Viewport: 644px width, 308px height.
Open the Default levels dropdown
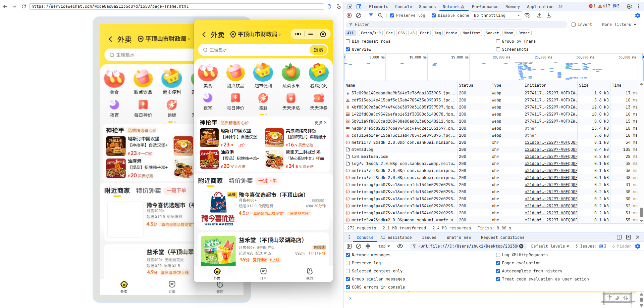(550, 246)
